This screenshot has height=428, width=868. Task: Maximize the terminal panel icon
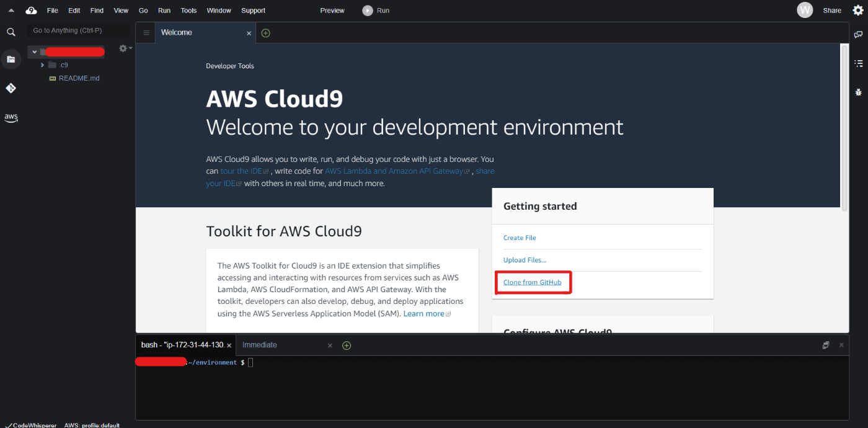pos(825,345)
